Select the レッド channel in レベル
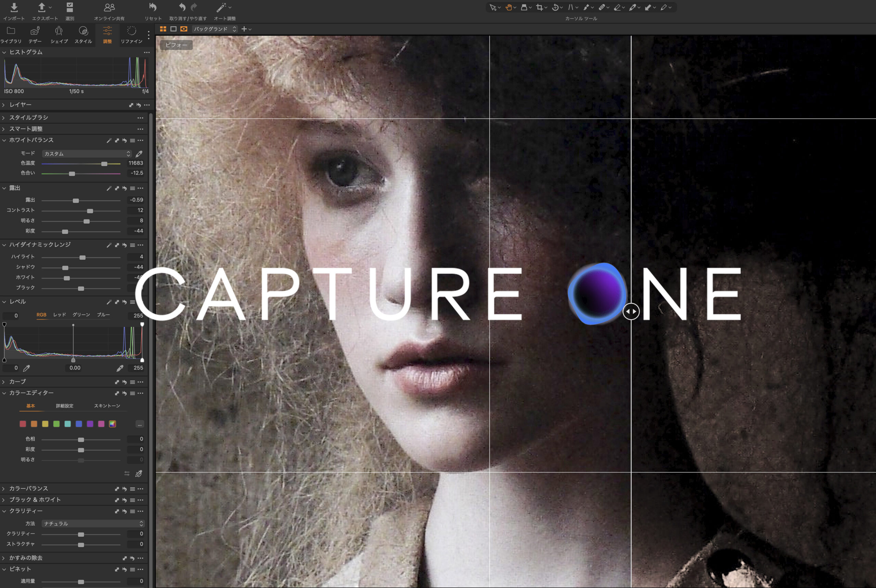 [59, 315]
